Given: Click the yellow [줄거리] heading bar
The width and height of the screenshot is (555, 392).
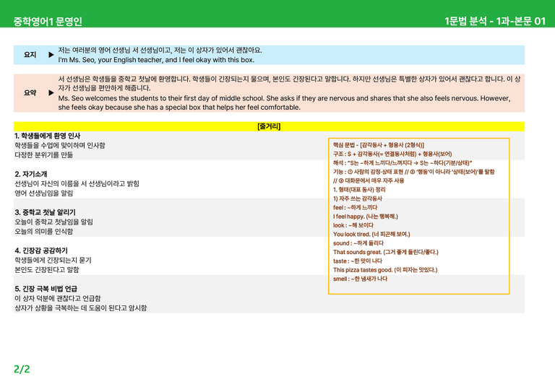Looking at the screenshot, I should pos(269,126).
